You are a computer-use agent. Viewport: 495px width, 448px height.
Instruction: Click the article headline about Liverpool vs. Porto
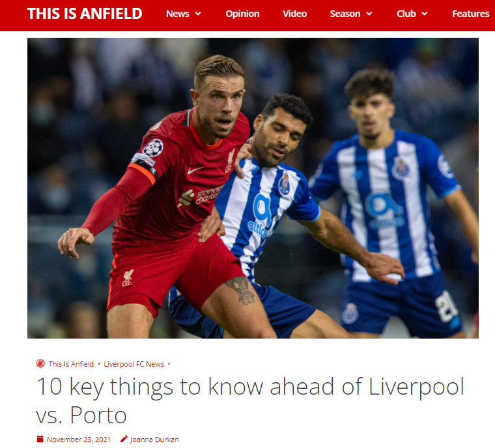[249, 400]
